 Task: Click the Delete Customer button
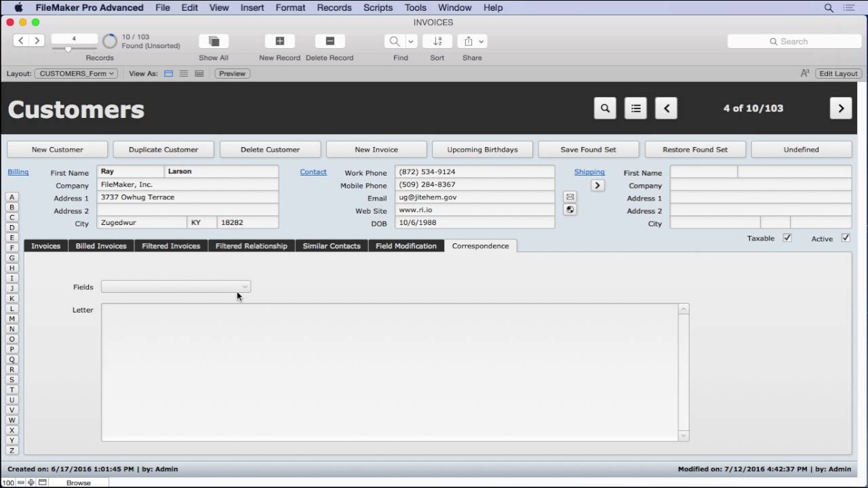point(270,149)
